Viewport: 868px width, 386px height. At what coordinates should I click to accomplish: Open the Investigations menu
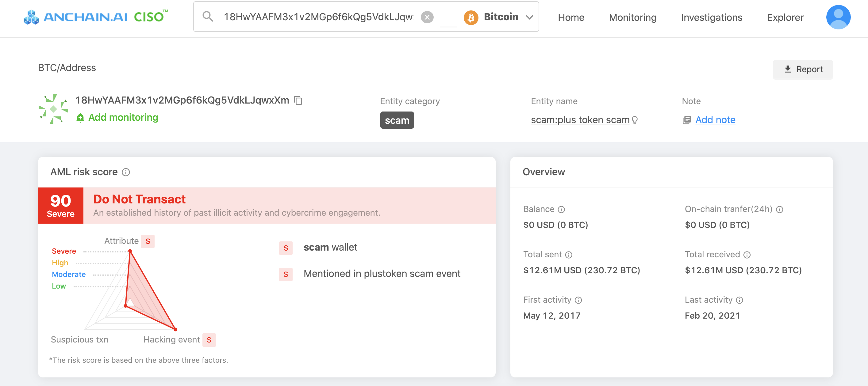pos(711,17)
